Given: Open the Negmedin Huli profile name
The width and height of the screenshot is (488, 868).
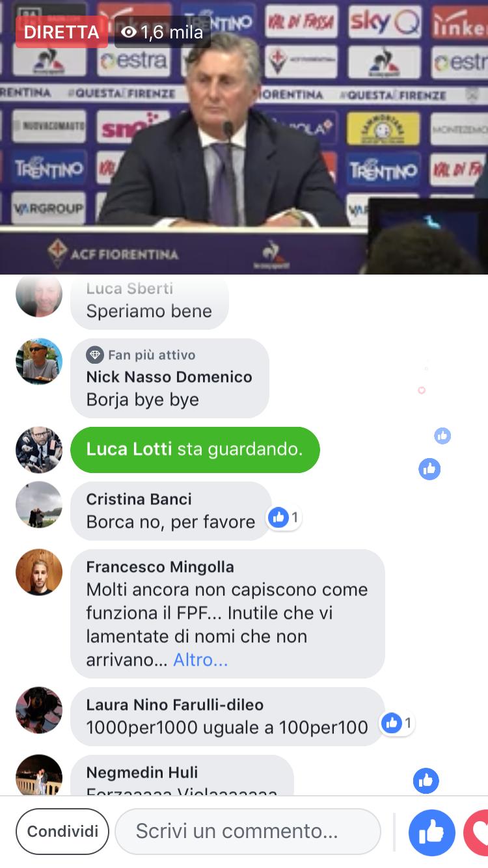Looking at the screenshot, I should point(142,772).
